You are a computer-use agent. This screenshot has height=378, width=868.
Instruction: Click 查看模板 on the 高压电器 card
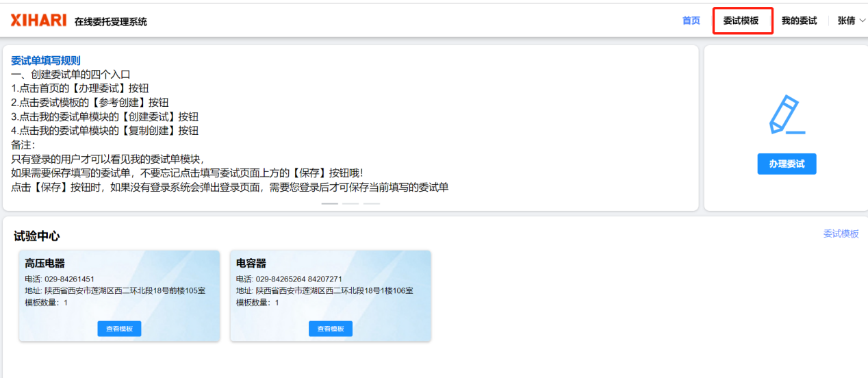[x=119, y=329]
